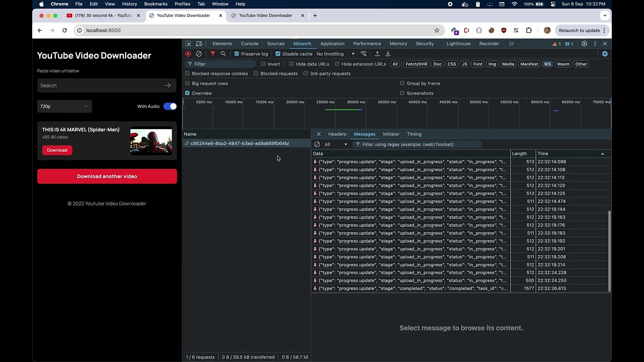Click the DevTools issues count icon
Image resolution: width=644 pixels, height=362 pixels.
point(569,44)
